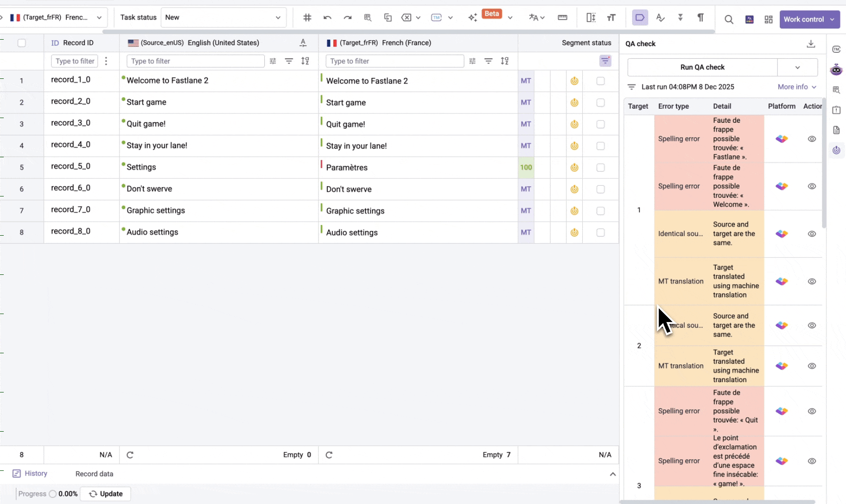Open the Record data tab
This screenshot has height=504, width=846.
pos(94,474)
